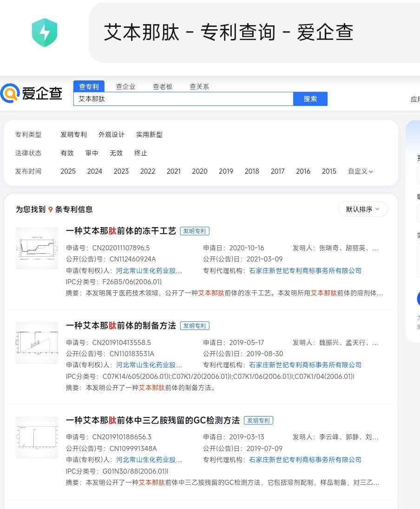Click IPC classification G01N30/88(2006.01)I
Image resolution: width=420 pixels, height=509 pixels.
tap(135, 471)
